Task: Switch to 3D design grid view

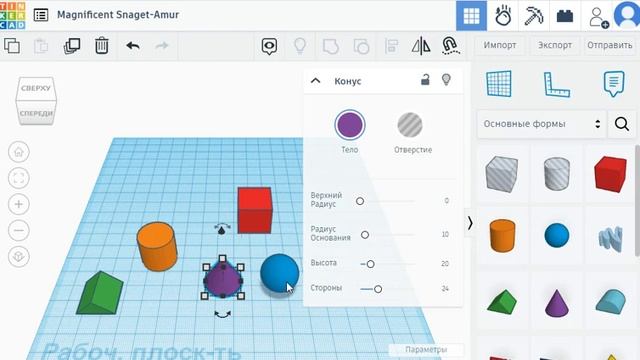Action: 471,16
